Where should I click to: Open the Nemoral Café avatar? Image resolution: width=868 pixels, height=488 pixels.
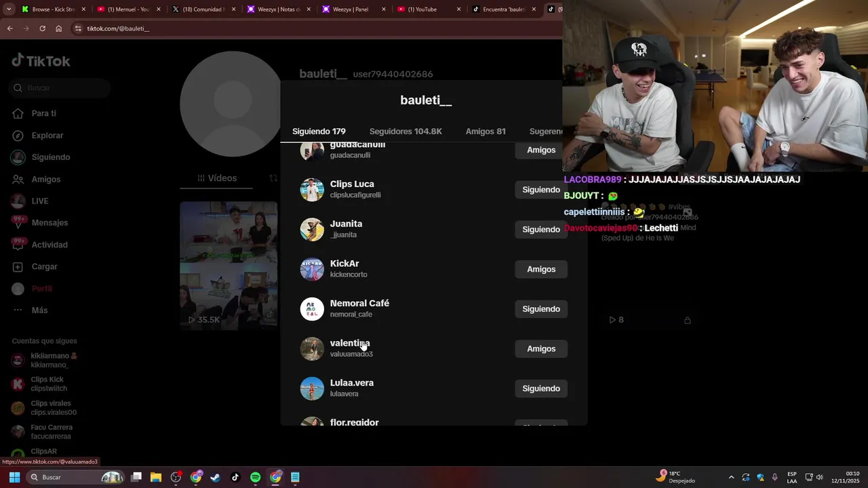tap(312, 309)
